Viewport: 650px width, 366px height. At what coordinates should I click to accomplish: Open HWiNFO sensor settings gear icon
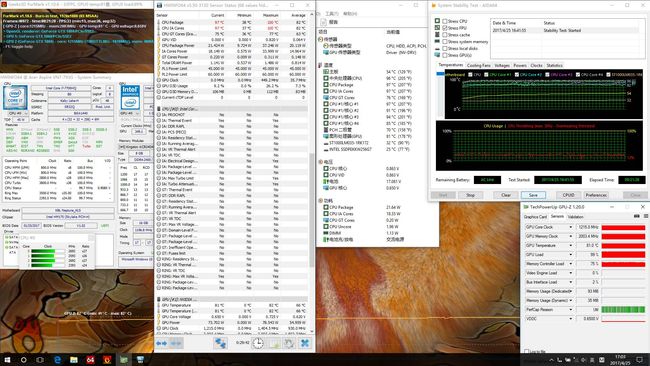289,343
